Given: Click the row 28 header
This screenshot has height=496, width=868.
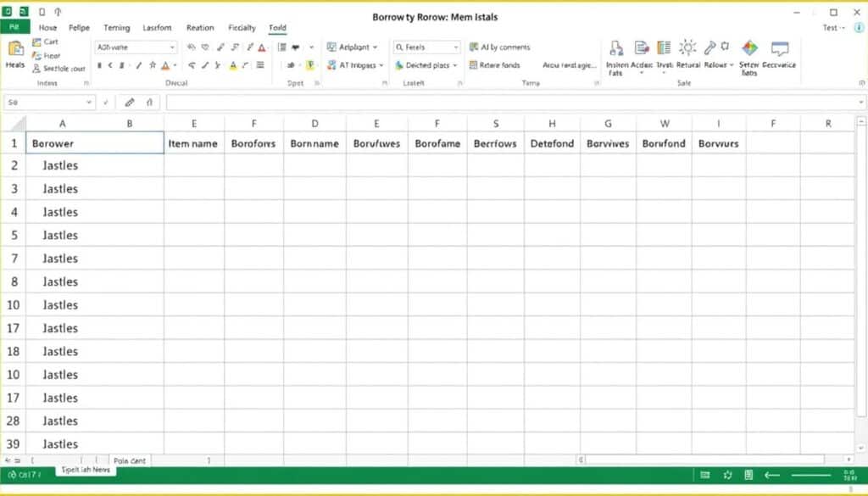Looking at the screenshot, I should tap(14, 421).
